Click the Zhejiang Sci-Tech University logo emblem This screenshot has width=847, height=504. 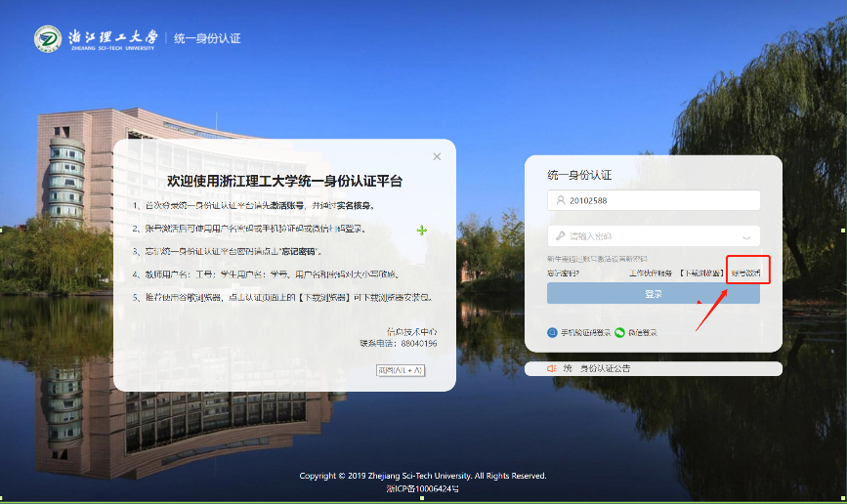[x=48, y=38]
